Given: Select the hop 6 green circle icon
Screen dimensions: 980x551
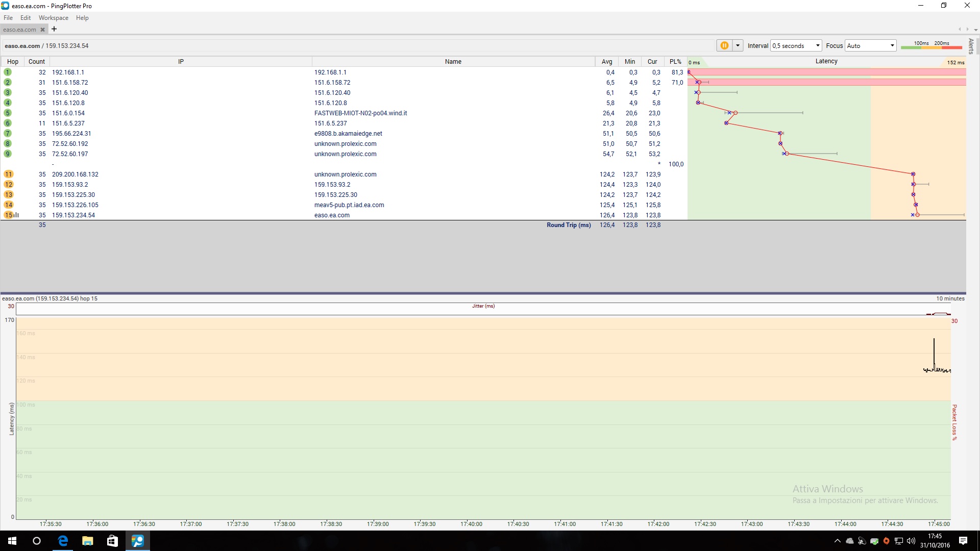Looking at the screenshot, I should coord(8,123).
